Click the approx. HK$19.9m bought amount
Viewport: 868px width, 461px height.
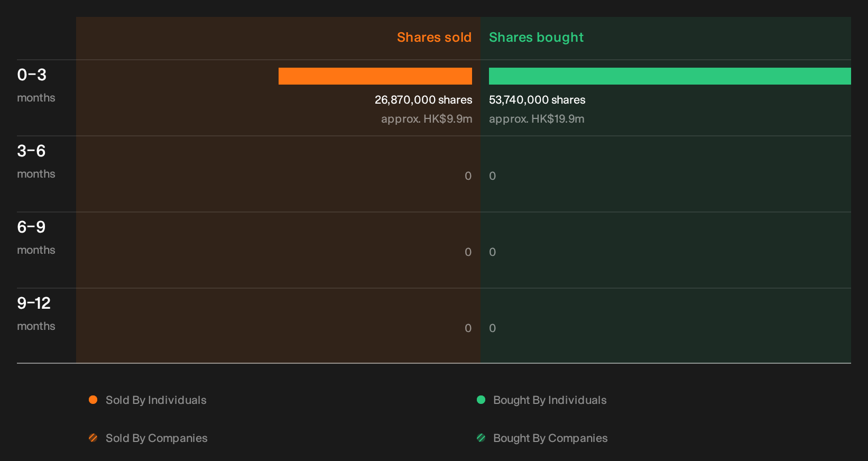[537, 119]
